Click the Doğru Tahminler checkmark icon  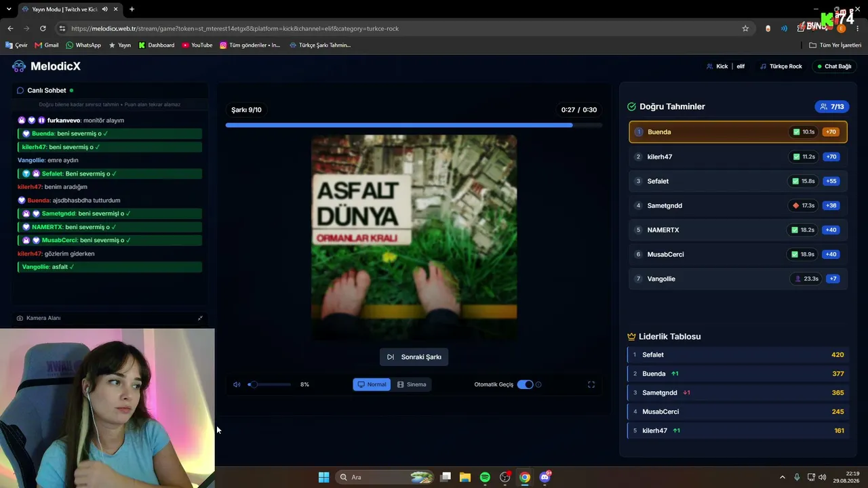pos(631,106)
